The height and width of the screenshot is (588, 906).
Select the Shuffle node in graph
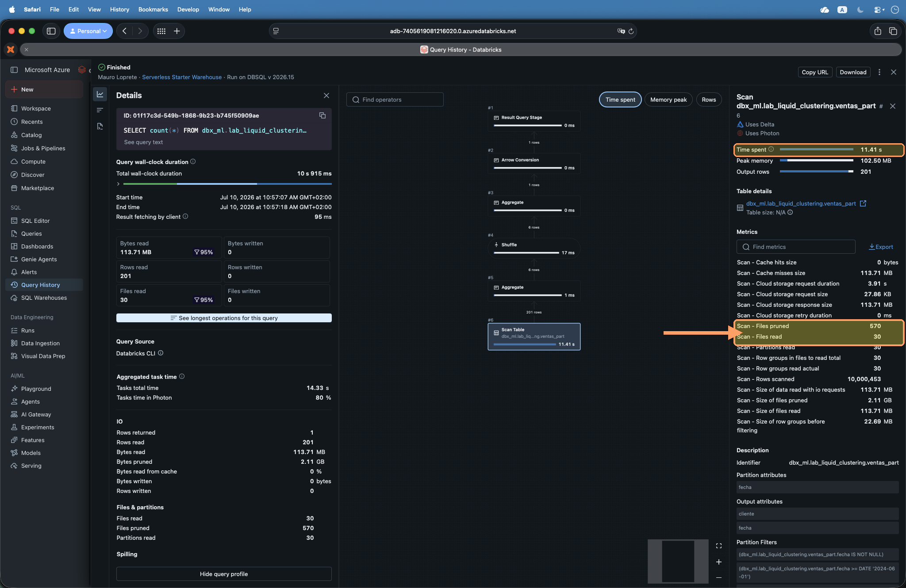pos(534,249)
